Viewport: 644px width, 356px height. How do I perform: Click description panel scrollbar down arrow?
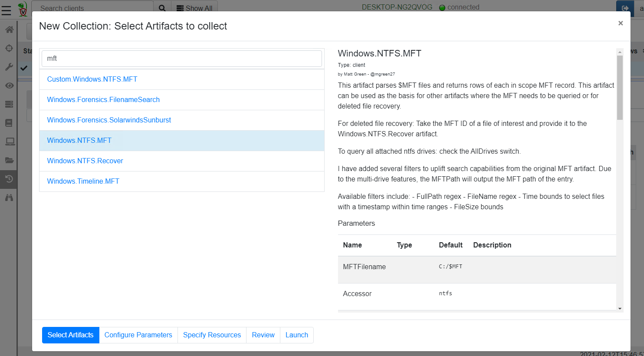(x=620, y=308)
